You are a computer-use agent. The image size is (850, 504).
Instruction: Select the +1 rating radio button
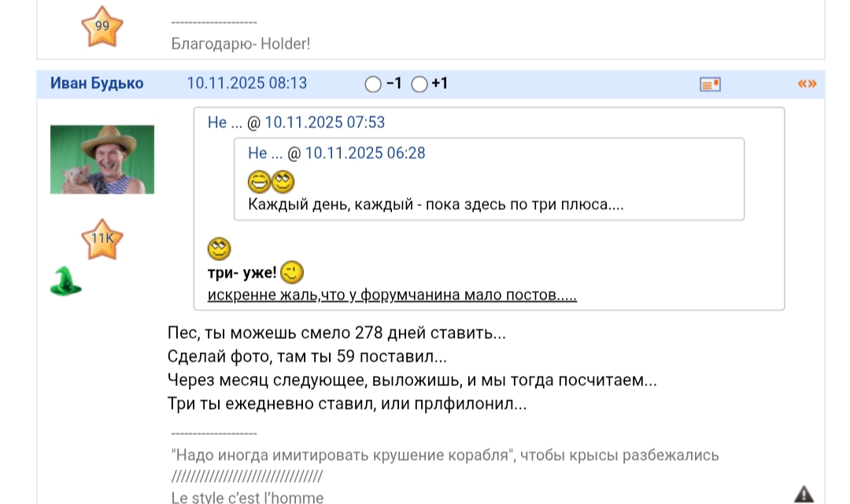coord(419,84)
